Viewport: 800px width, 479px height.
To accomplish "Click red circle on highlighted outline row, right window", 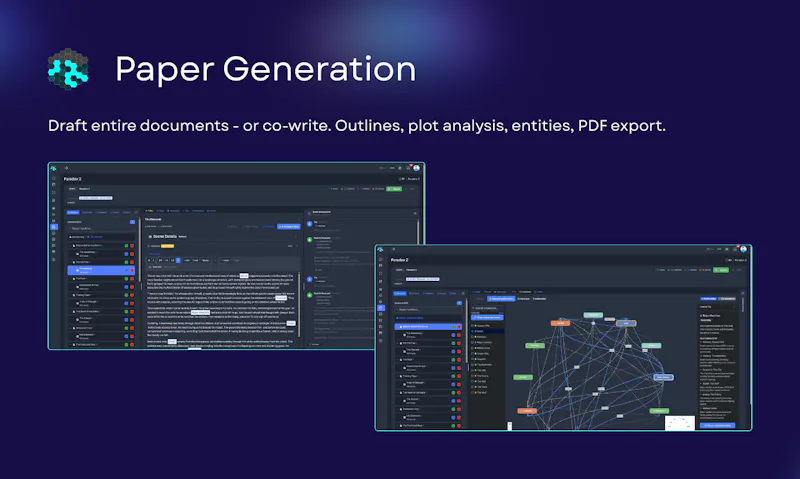I will point(459,327).
